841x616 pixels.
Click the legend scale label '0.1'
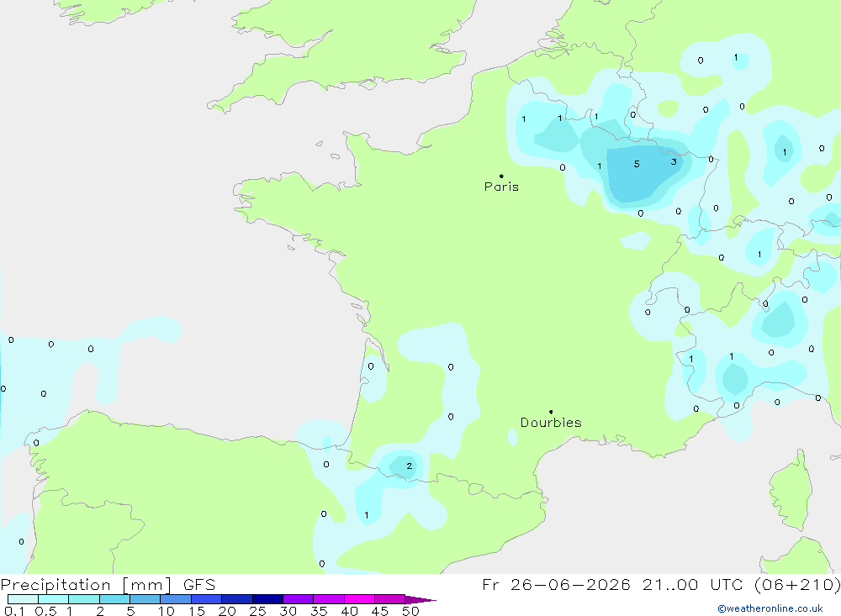tap(14, 611)
